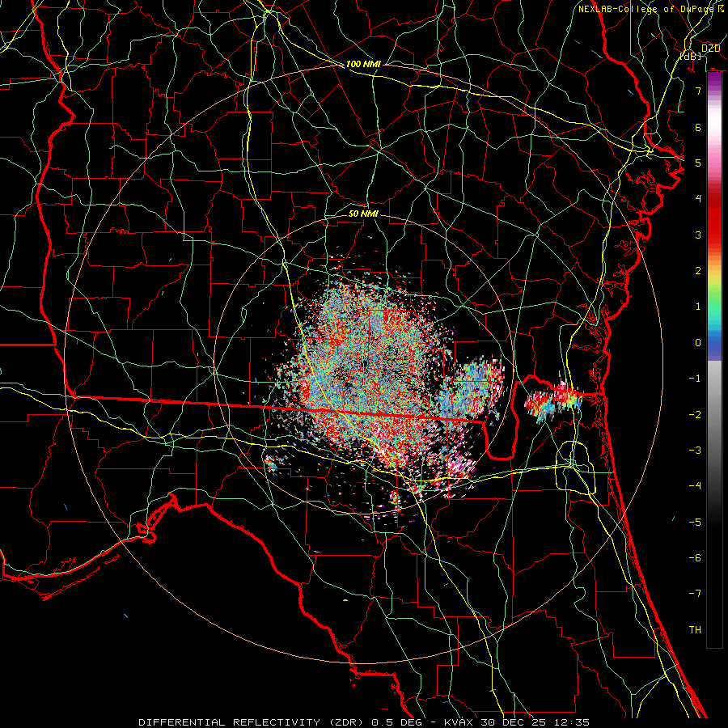
Task: Click the 5 value on the color scale
Action: pyautogui.click(x=698, y=163)
